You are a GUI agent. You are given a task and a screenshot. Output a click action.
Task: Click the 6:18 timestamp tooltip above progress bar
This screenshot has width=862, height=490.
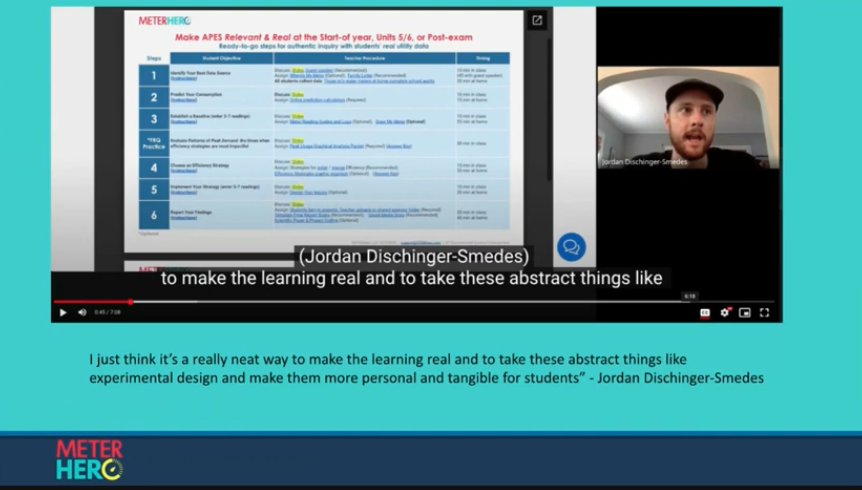689,296
